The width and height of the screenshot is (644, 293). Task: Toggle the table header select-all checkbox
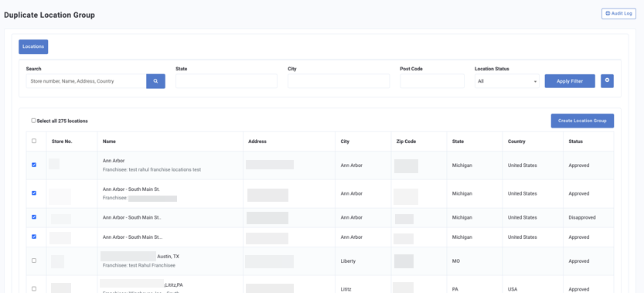click(34, 141)
